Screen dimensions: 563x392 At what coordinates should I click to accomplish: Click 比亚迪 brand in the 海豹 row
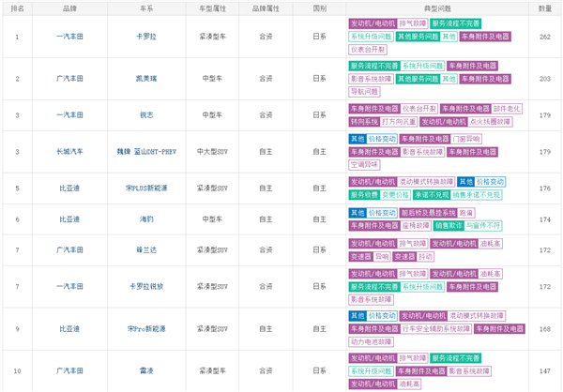pyautogui.click(x=69, y=219)
